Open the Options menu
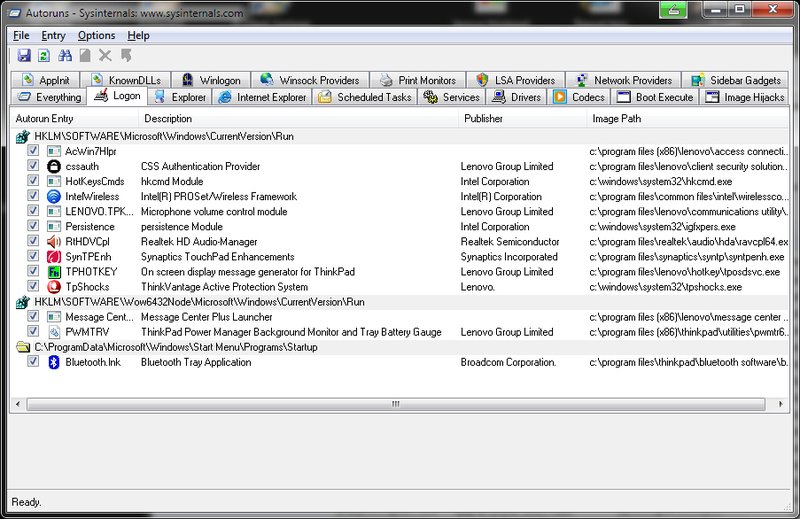Viewport: 800px width, 519px height. coord(96,35)
